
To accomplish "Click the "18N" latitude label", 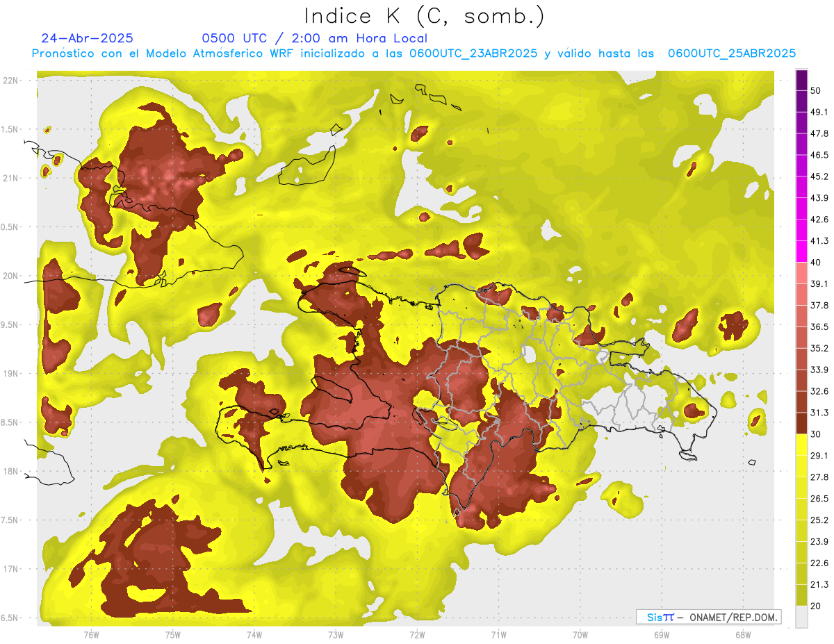I will tap(10, 471).
